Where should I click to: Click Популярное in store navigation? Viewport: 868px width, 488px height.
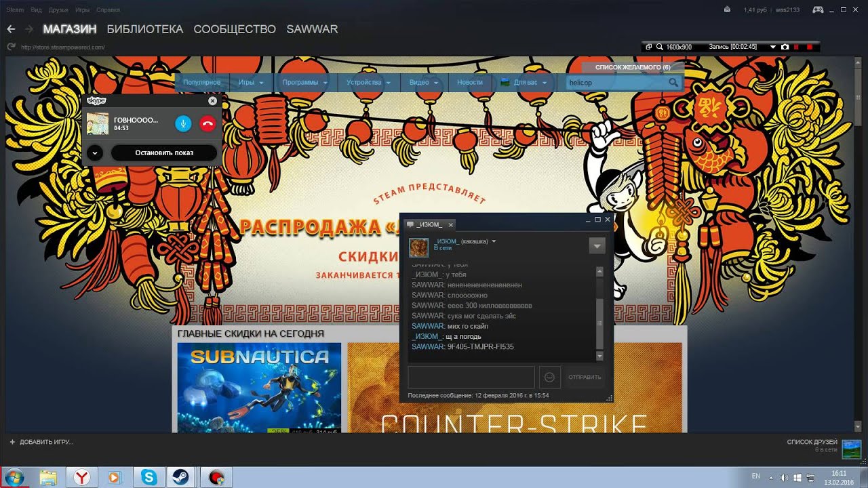201,83
